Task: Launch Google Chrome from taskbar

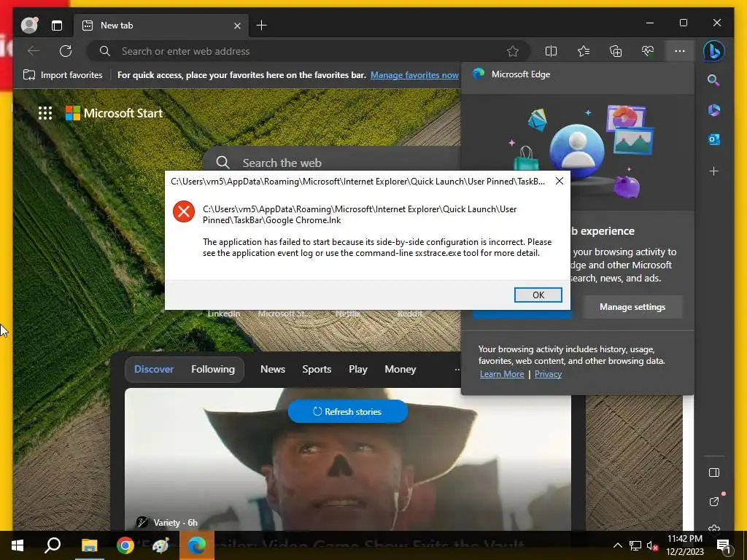Action: (x=125, y=545)
